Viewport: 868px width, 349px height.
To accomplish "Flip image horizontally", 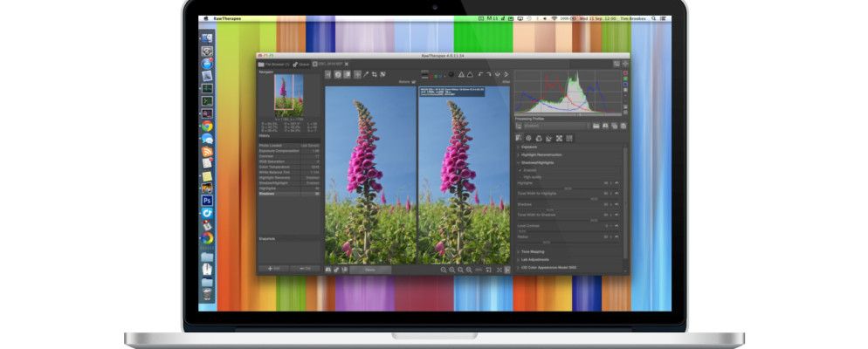I will click(x=498, y=74).
